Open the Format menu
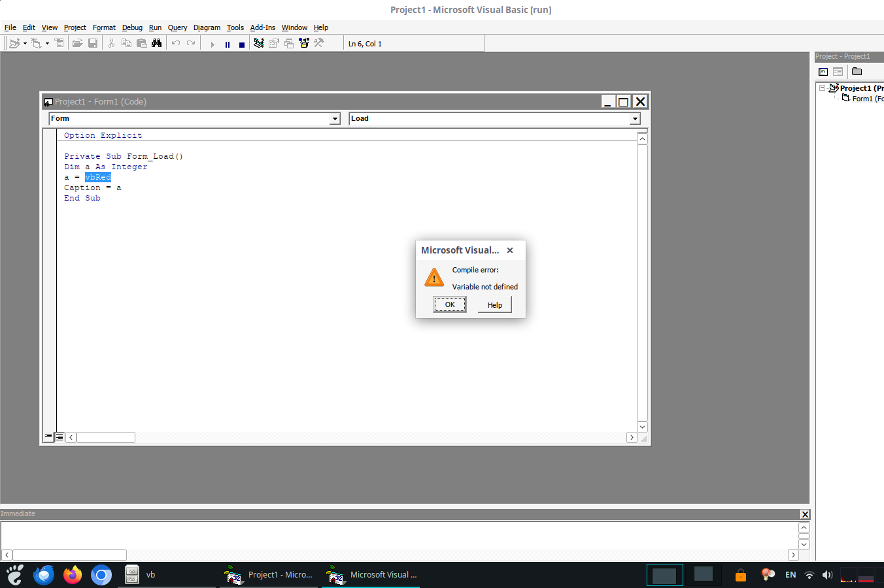Viewport: 884px width, 588px height. (x=104, y=27)
